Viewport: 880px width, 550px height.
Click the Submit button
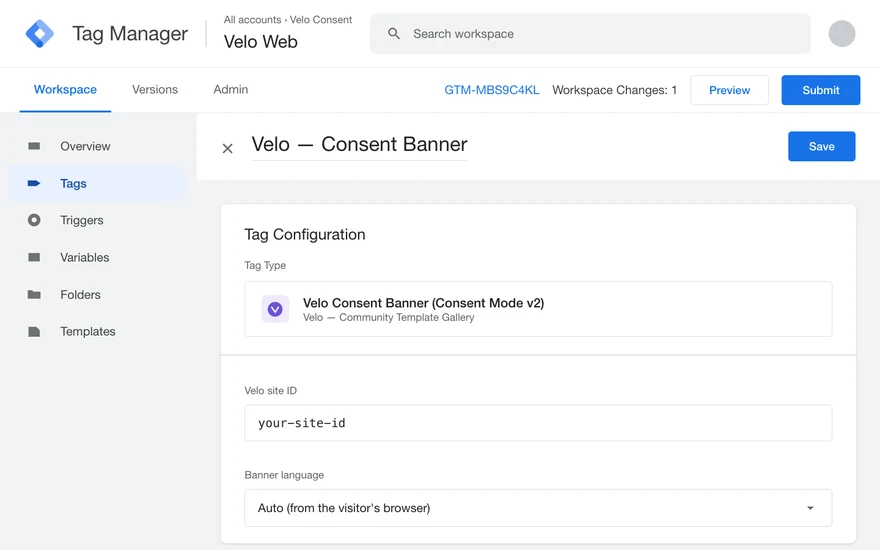[821, 90]
